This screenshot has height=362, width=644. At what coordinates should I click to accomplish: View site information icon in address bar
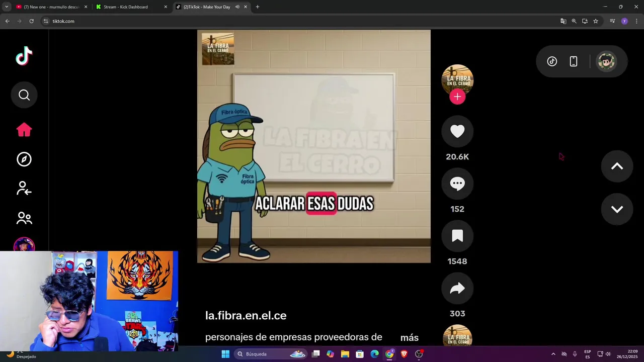coord(46,21)
